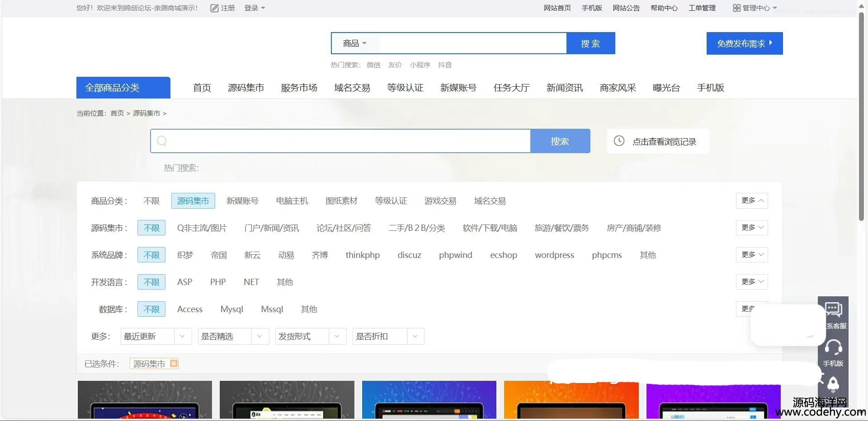Open 服务市场 in the main navigation
The width and height of the screenshot is (868, 421).
tap(299, 88)
